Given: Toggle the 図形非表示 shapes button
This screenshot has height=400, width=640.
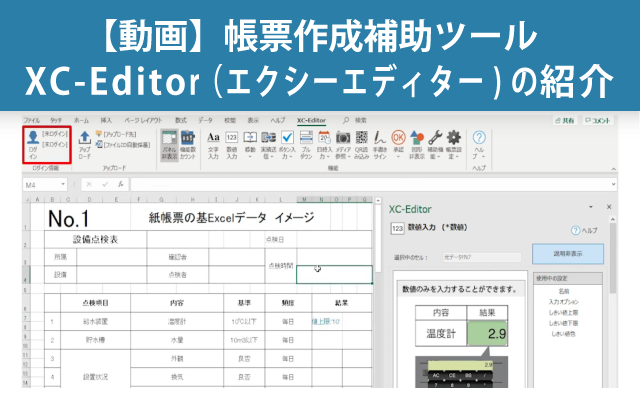Looking at the screenshot, I should pos(417,145).
